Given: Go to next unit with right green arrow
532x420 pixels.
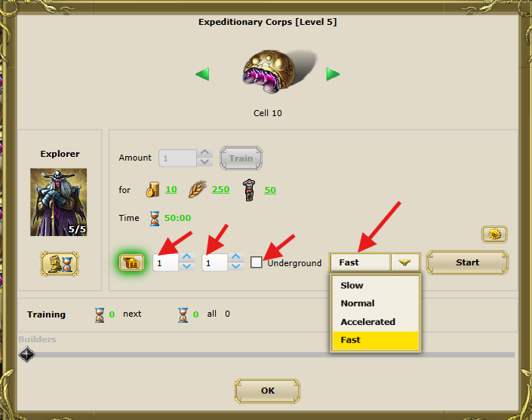Looking at the screenshot, I should pos(333,74).
